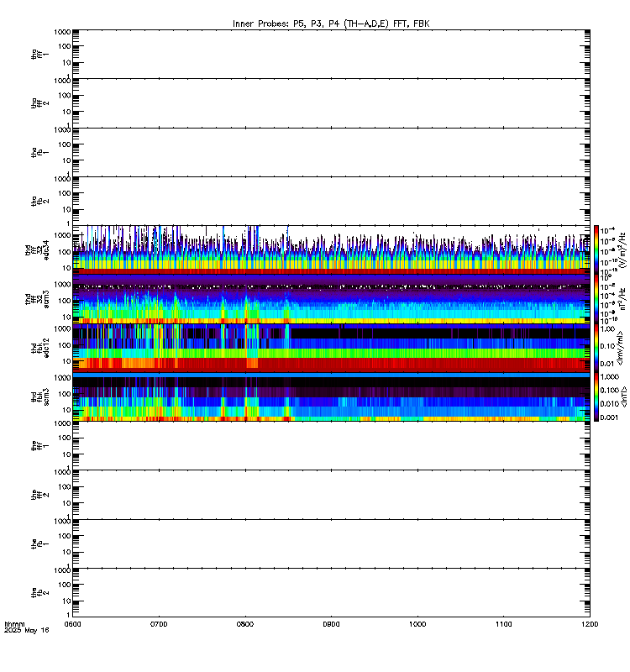
Task: Click the 'the fb 1' panel label
Action: coord(39,543)
